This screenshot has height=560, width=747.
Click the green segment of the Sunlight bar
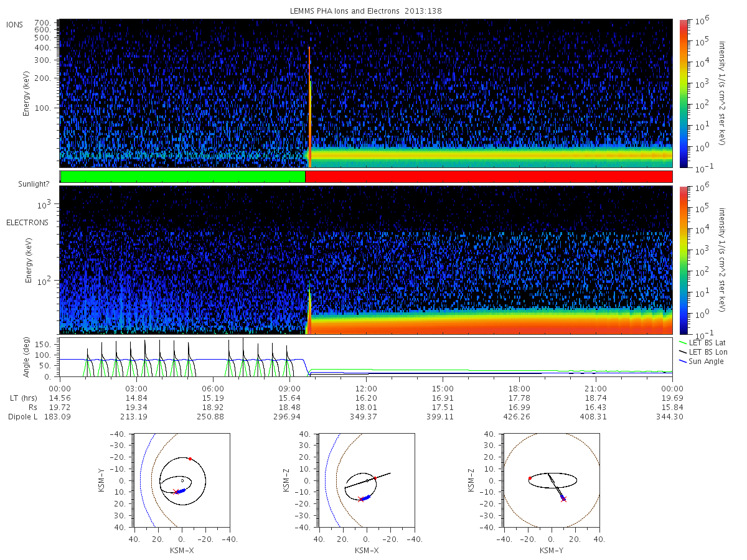[x=182, y=177]
